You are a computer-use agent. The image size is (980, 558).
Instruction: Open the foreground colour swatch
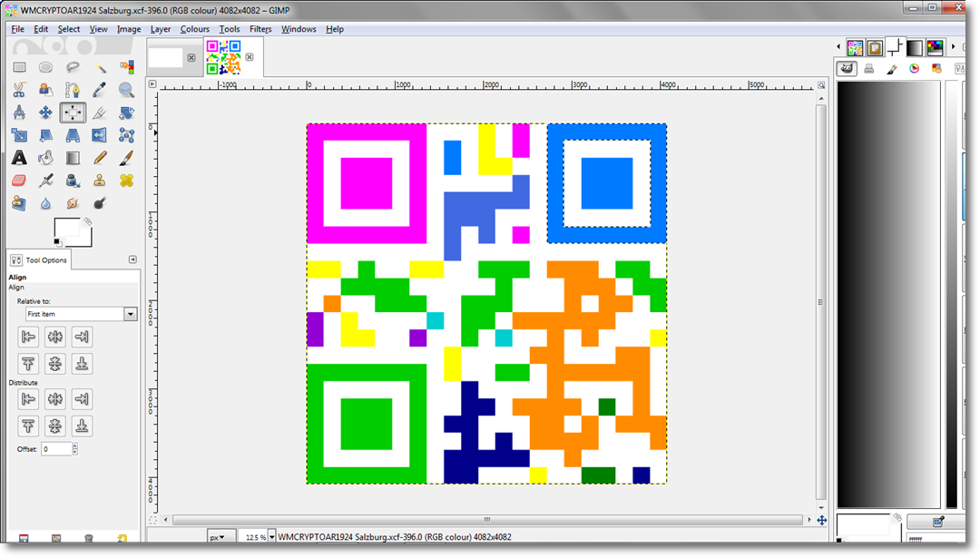[66, 228]
